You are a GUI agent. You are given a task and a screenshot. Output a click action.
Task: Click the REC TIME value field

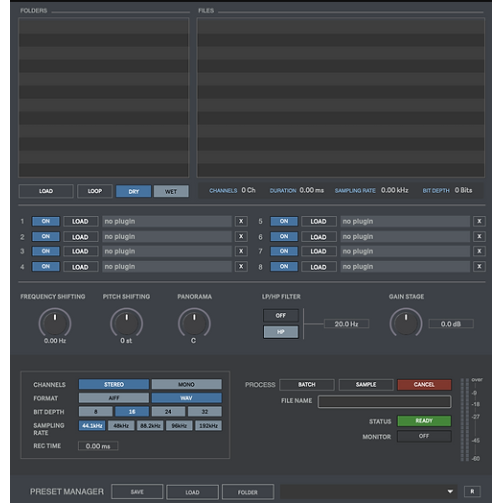coord(98,446)
